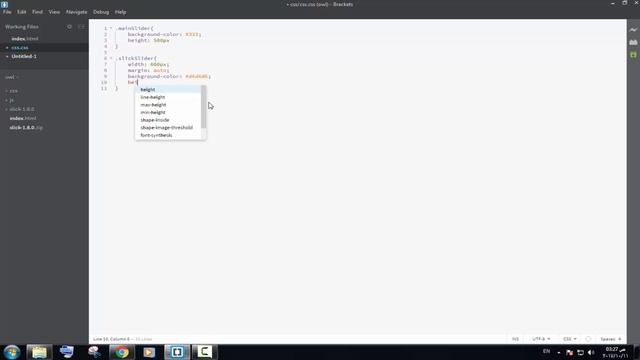The image size is (640, 360).
Task: Expand the js folder in project tree
Action: coord(11,100)
